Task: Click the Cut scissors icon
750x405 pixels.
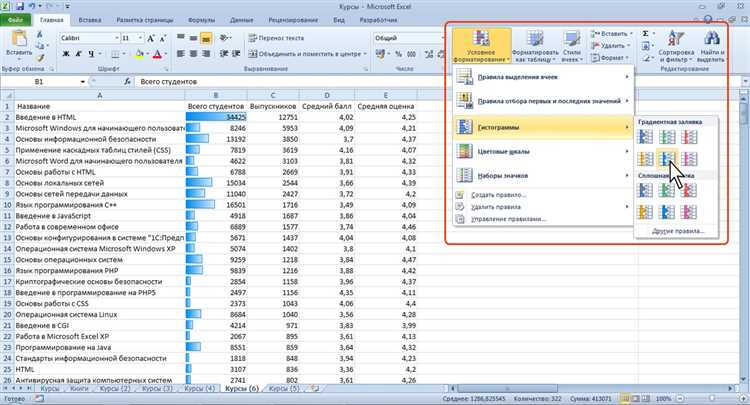Action: coord(40,35)
